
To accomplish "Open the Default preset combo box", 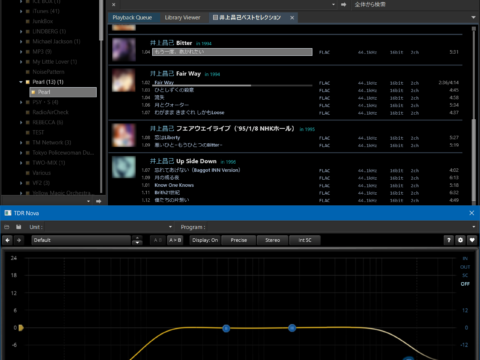I will pos(81,240).
